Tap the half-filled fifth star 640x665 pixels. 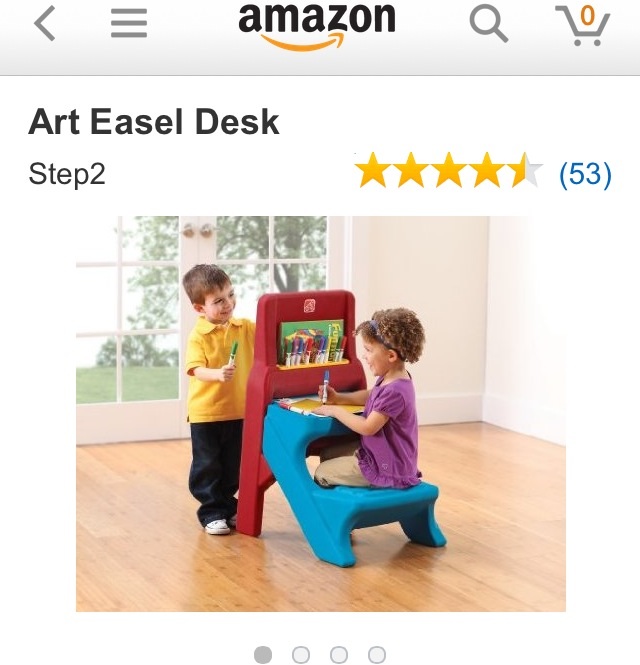[525, 170]
